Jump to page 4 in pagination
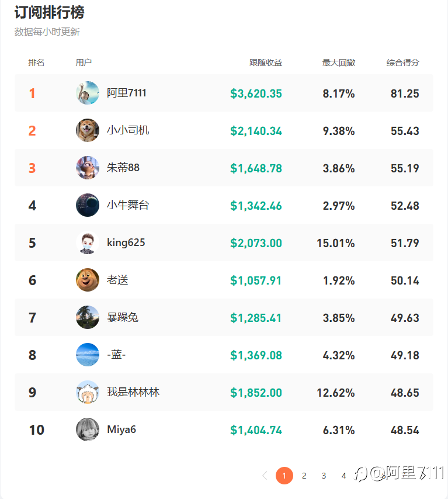448x499 pixels. click(343, 476)
